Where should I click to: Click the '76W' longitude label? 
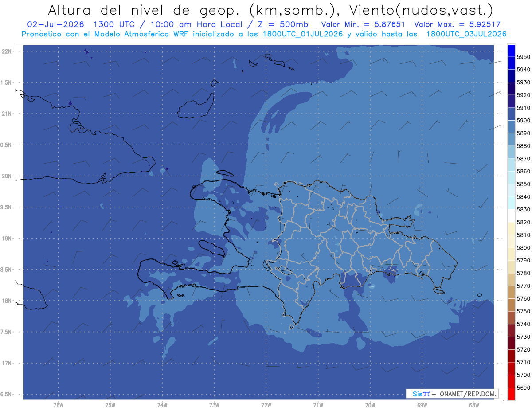pyautogui.click(x=58, y=405)
